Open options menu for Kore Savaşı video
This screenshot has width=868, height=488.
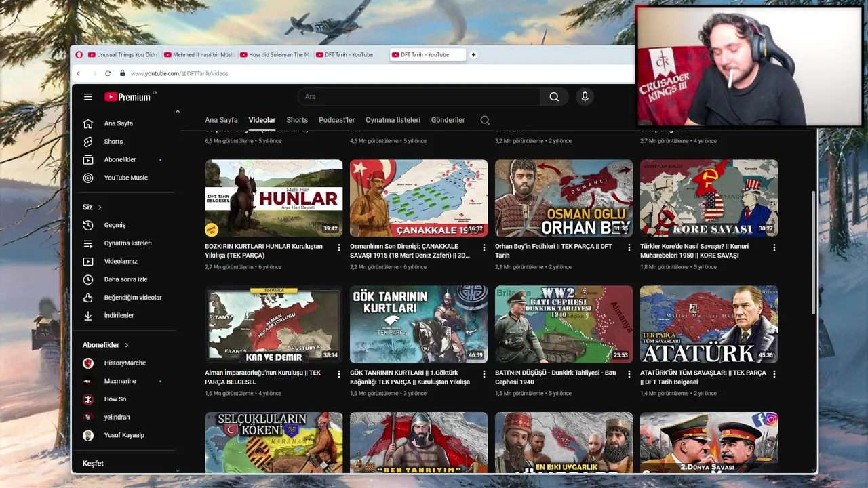(x=774, y=248)
